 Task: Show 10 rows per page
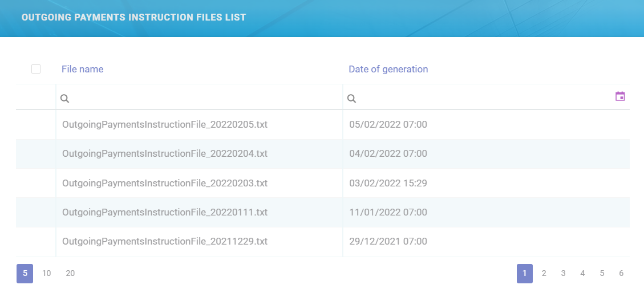47,274
